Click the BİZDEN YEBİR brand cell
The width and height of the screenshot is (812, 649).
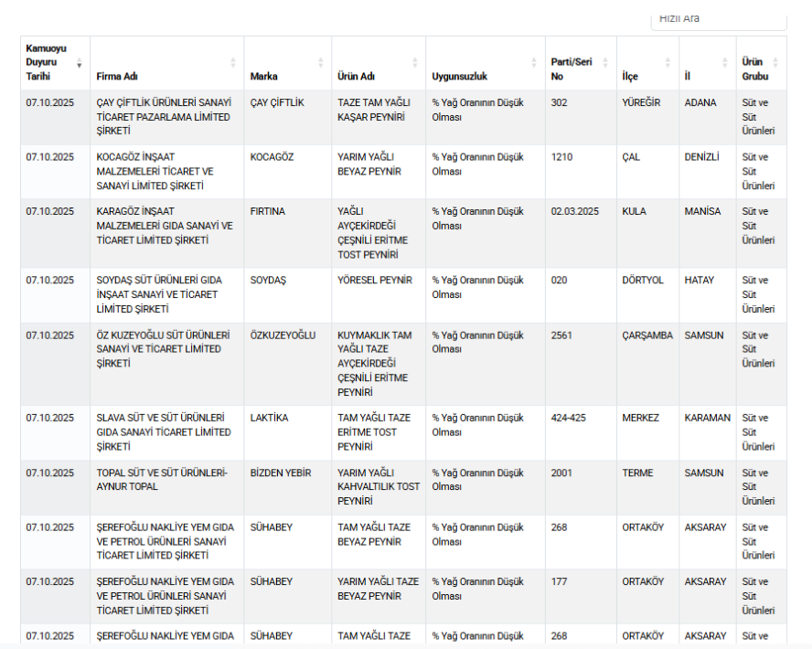[281, 473]
